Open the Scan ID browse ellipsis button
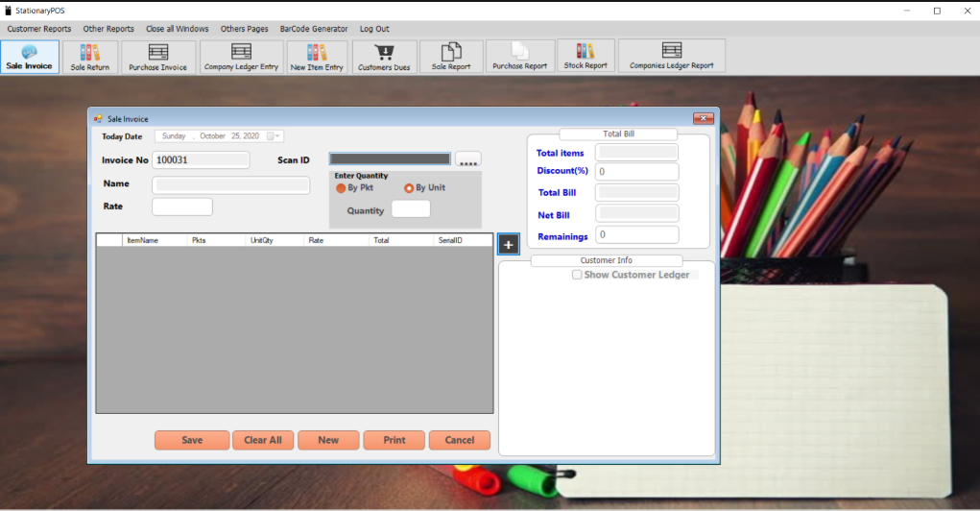The image size is (980, 511). click(x=467, y=160)
